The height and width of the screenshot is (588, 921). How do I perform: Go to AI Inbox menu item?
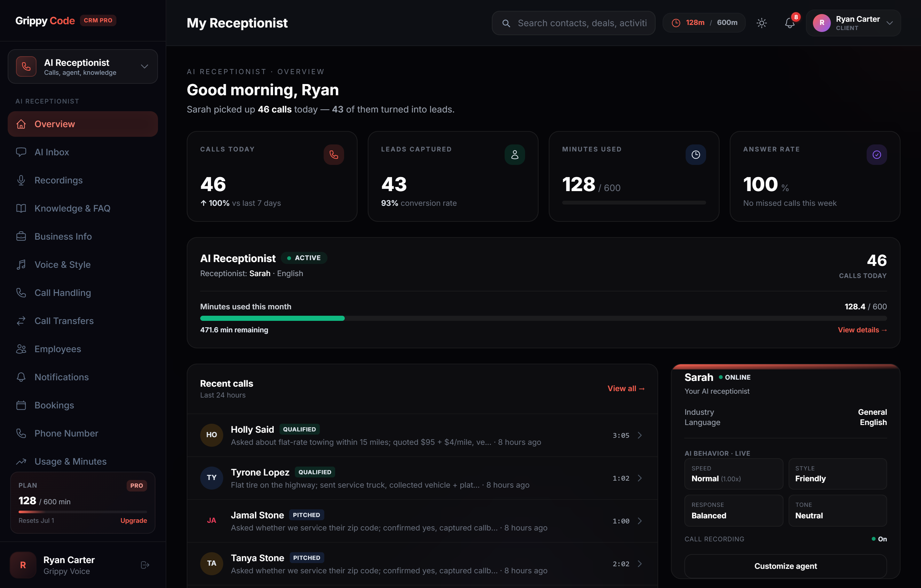tap(83, 152)
